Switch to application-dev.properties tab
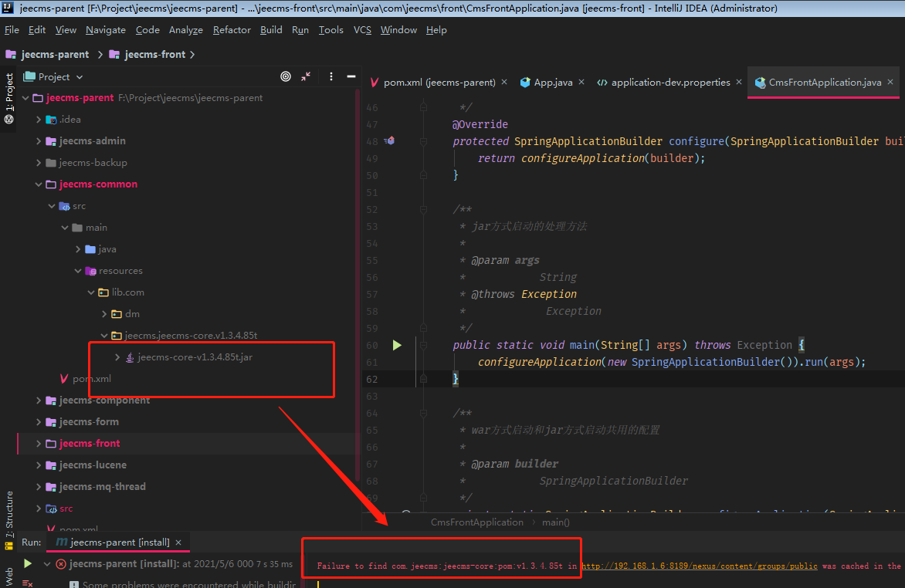The width and height of the screenshot is (905, 588). coord(670,83)
